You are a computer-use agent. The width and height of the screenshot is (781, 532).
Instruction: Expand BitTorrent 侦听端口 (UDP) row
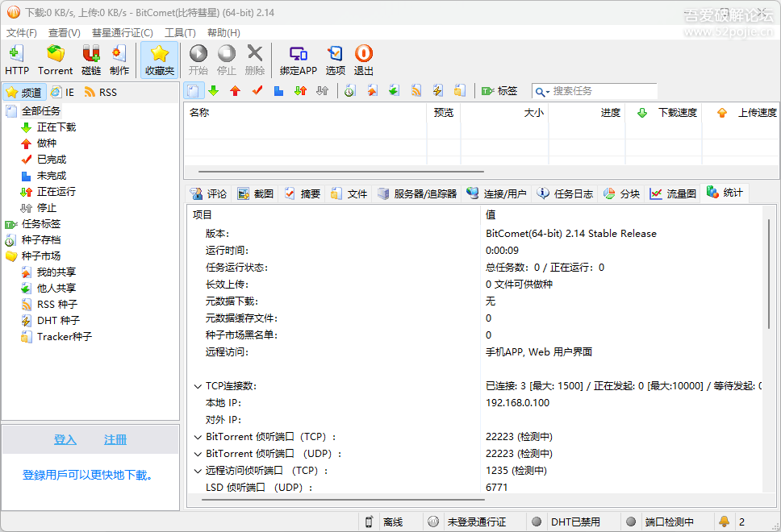(198, 454)
